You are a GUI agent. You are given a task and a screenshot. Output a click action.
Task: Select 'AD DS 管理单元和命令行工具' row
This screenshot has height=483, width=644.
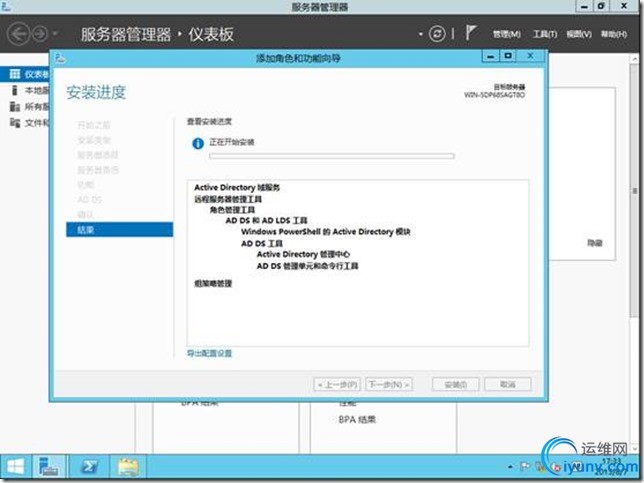pos(308,266)
